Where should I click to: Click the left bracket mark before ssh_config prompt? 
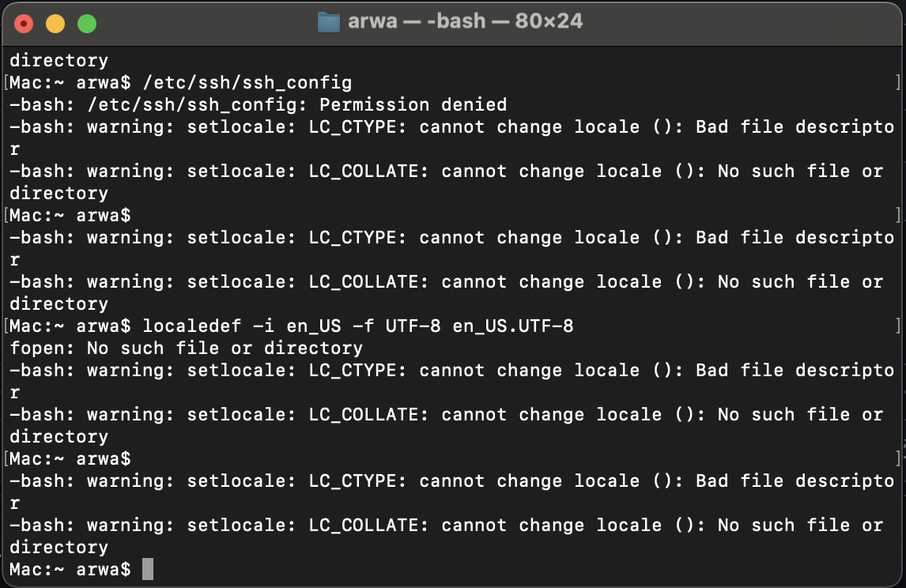point(6,82)
